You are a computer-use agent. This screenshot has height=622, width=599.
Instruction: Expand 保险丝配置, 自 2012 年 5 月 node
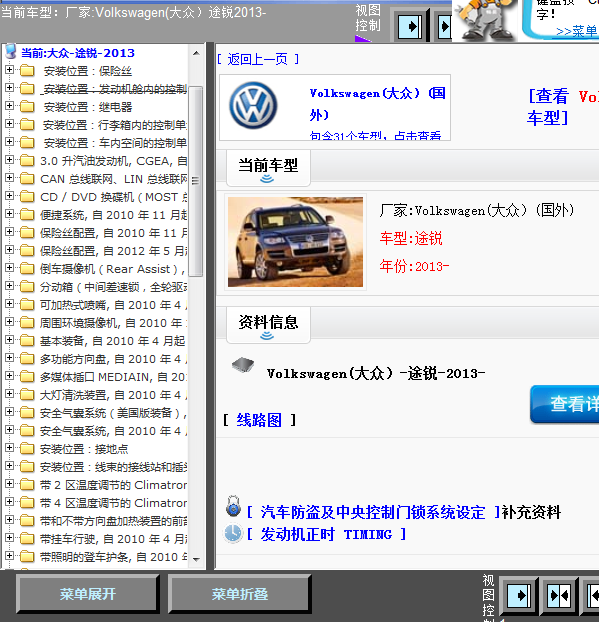(9, 250)
